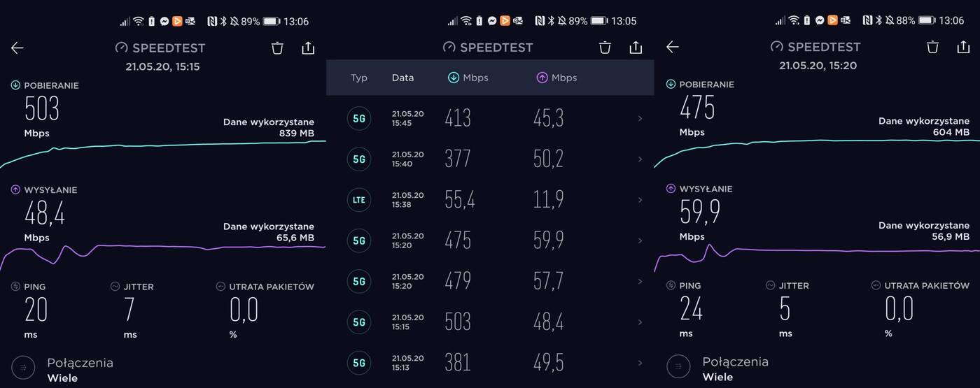Sort results by Data column header
The height and width of the screenshot is (388, 980).
(402, 78)
